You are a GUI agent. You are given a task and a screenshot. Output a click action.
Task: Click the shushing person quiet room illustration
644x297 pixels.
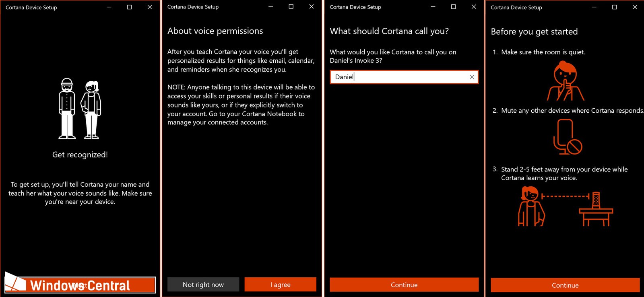click(565, 81)
